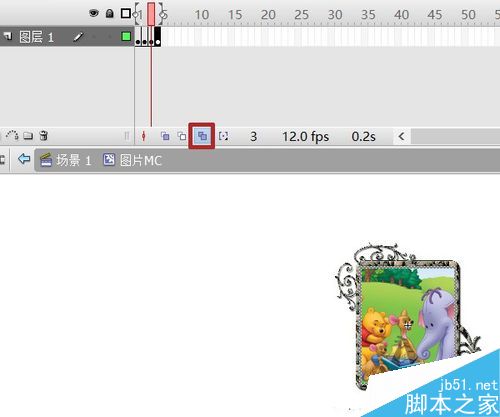Image resolution: width=500 pixels, height=417 pixels.
Task: Select the keyframe at frame 2
Action: [144, 36]
